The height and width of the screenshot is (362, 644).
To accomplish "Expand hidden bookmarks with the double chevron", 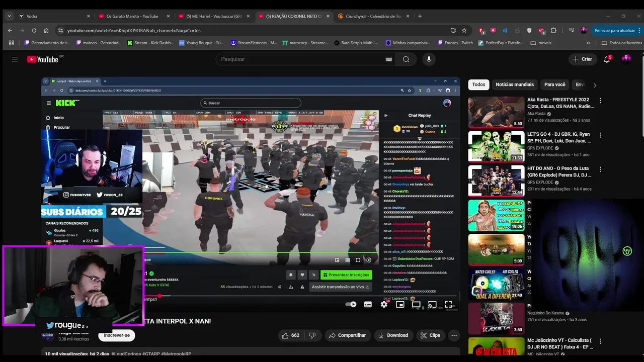I will point(588,43).
